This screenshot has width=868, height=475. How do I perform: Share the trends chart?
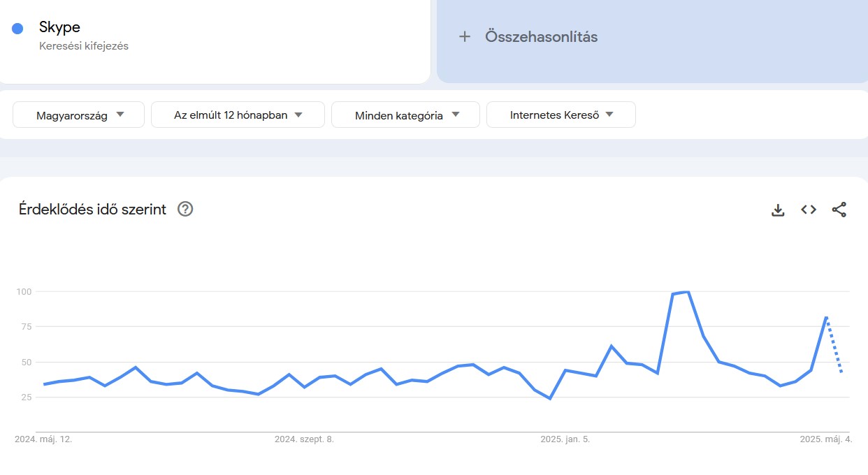click(839, 209)
